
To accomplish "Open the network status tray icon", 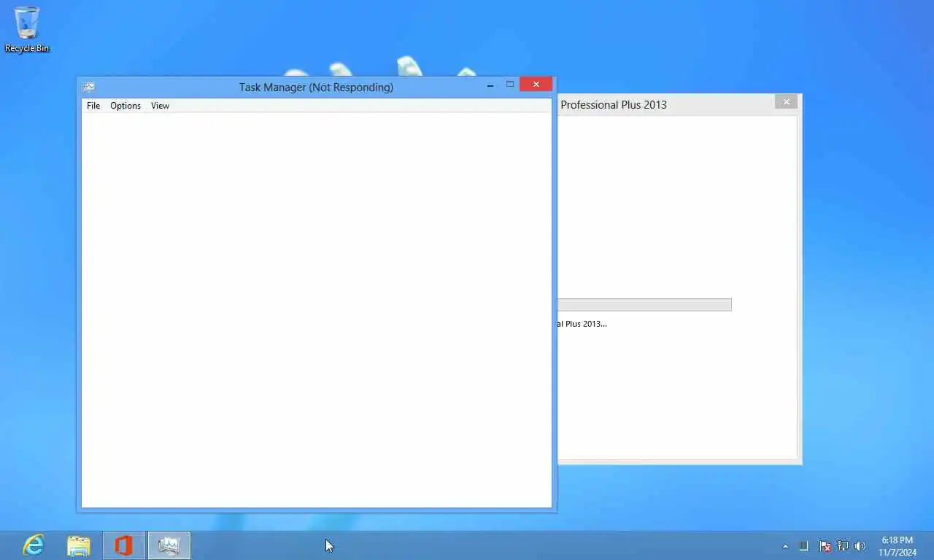I will coord(843,546).
